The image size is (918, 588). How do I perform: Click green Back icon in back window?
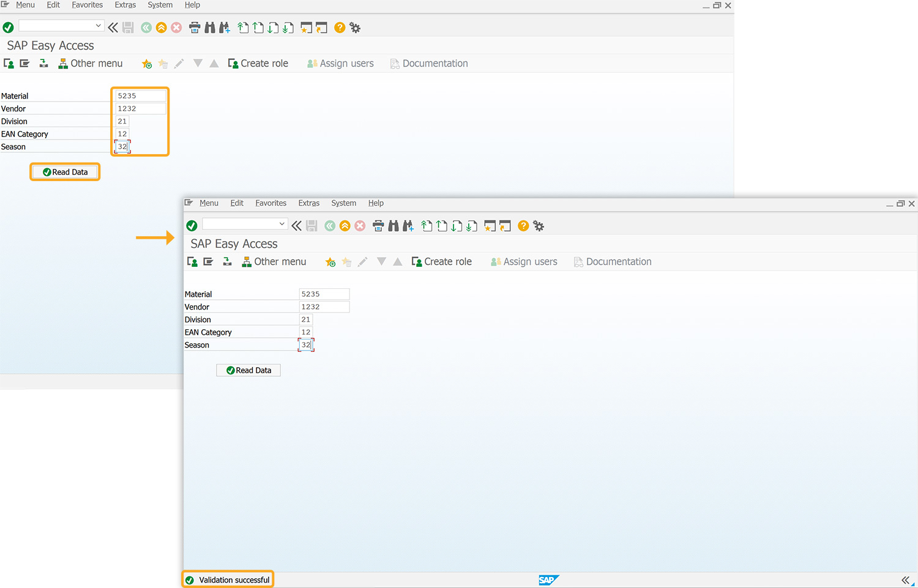pyautogui.click(x=146, y=28)
